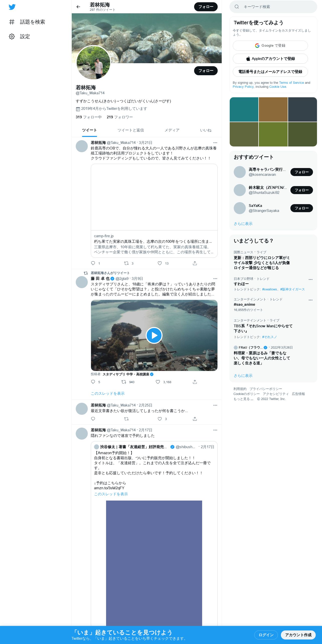322x644 pixels.
Task: Open the #阪神タイガース trend topic
Action: click(x=292, y=289)
